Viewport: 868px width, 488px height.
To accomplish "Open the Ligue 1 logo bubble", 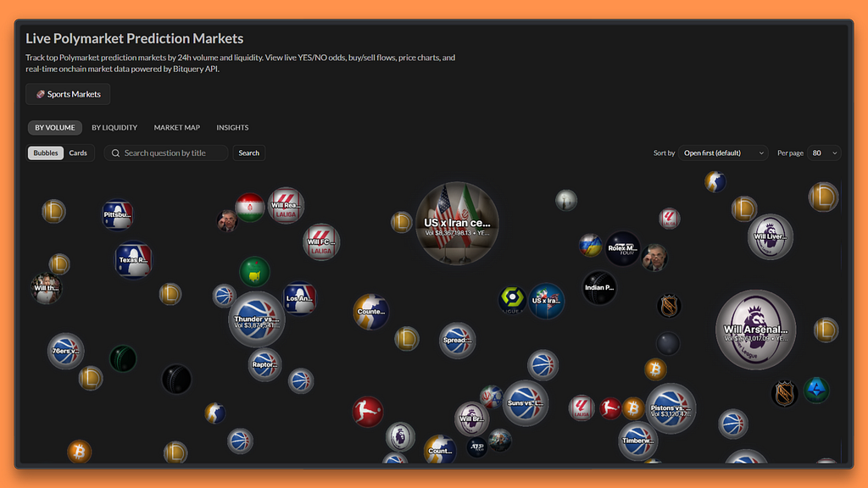I will (x=512, y=299).
